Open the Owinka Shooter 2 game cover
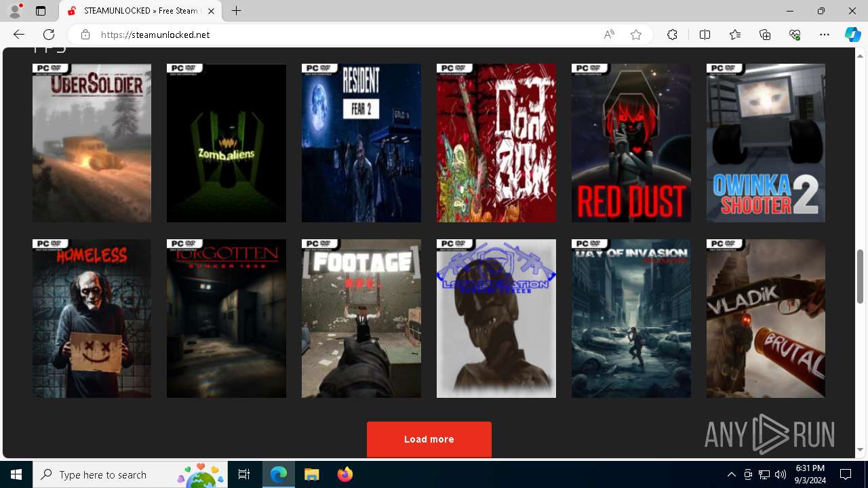 click(766, 143)
